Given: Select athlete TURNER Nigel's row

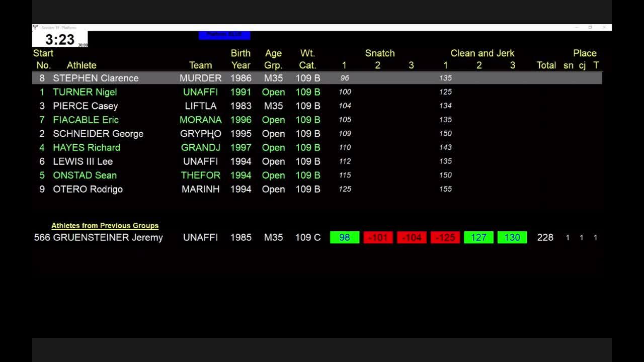Looking at the screenshot, I should (x=85, y=92).
